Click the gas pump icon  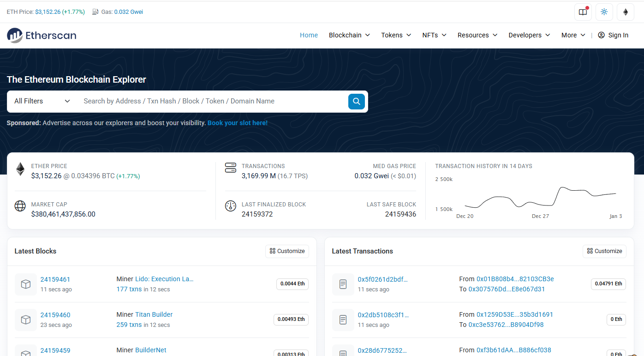coord(95,12)
